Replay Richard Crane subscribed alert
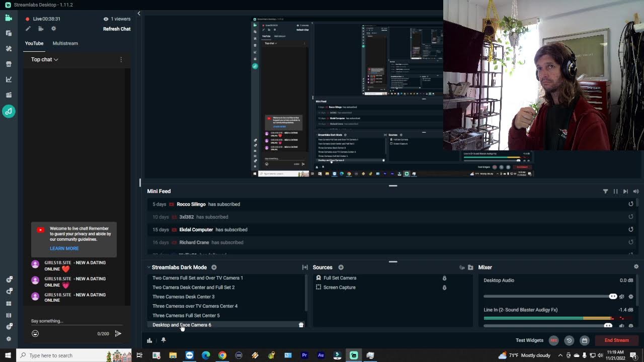Screen dimensions: 644x362 631,242
